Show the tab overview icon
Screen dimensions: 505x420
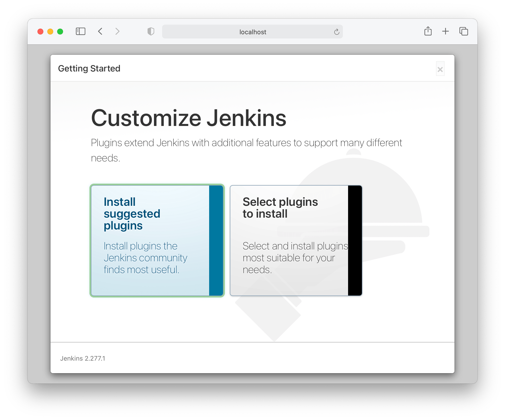tap(464, 31)
